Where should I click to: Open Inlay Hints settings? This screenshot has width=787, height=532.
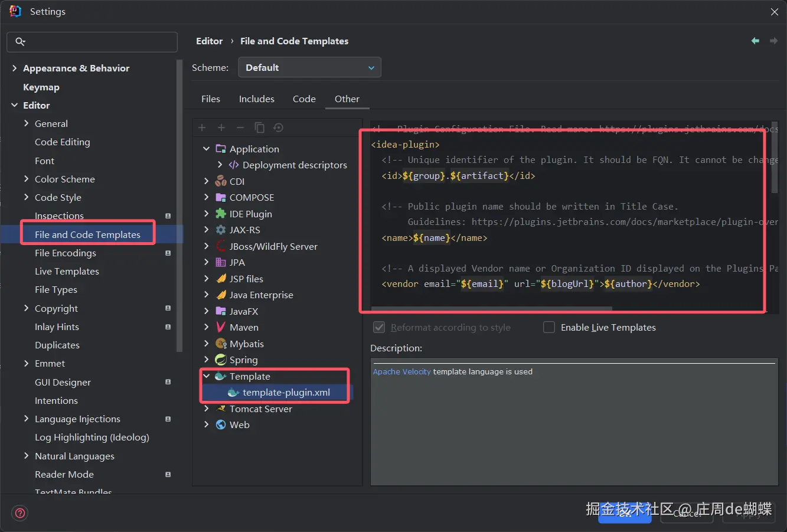[x=57, y=327]
